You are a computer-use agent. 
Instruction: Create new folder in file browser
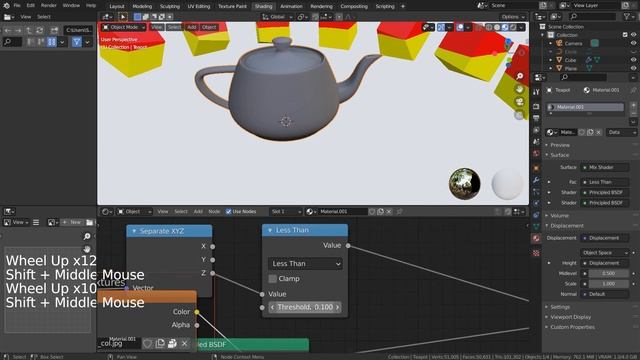pos(54,30)
